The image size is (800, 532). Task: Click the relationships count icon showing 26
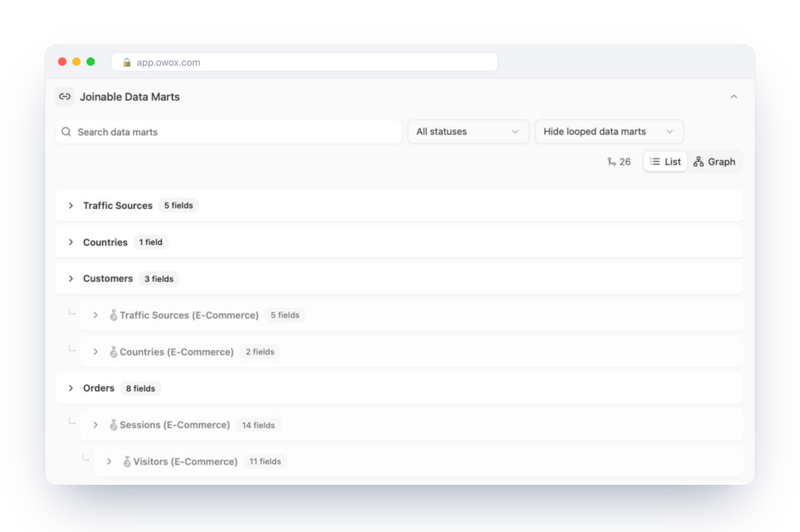(x=611, y=161)
